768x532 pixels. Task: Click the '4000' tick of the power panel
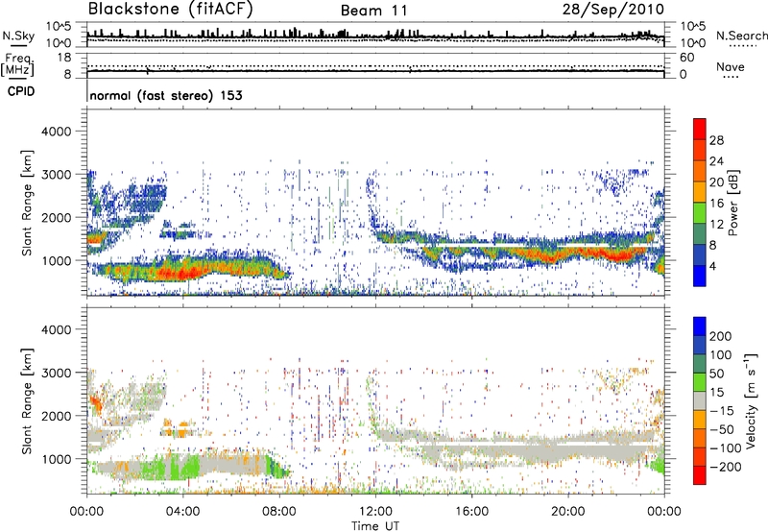coord(56,132)
